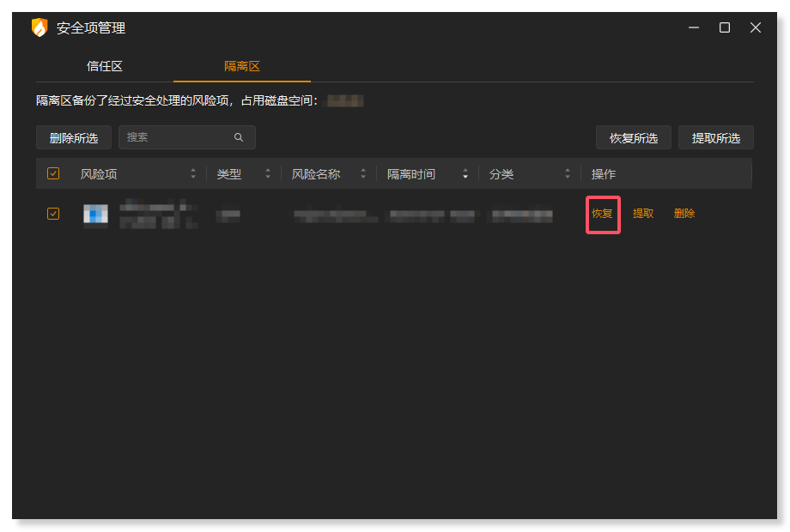Sort the 隔离时间 column using its sort arrows
Image resolution: width=790 pixels, height=532 pixels.
click(465, 173)
